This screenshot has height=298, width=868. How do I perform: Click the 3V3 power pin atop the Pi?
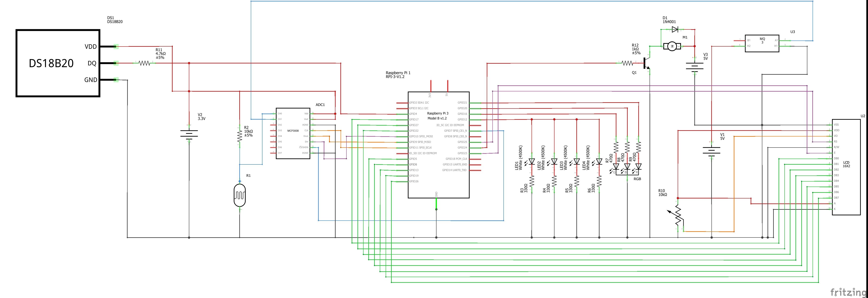coord(431,86)
